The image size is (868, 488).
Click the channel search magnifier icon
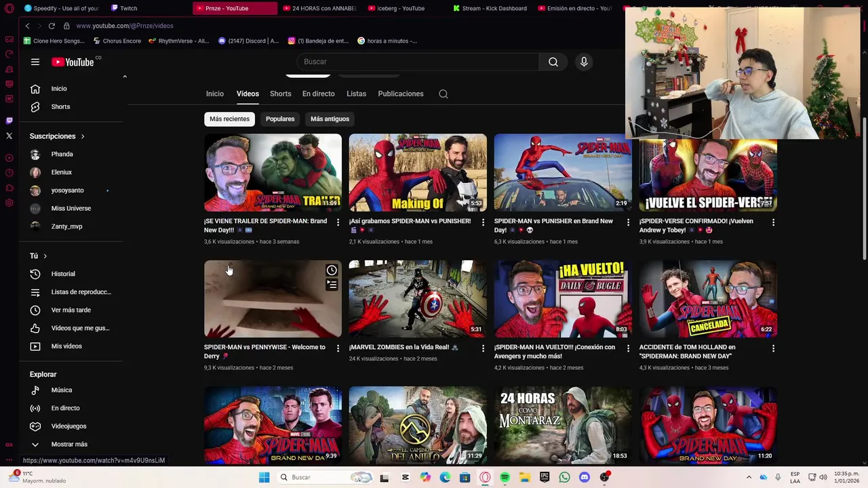[443, 94]
